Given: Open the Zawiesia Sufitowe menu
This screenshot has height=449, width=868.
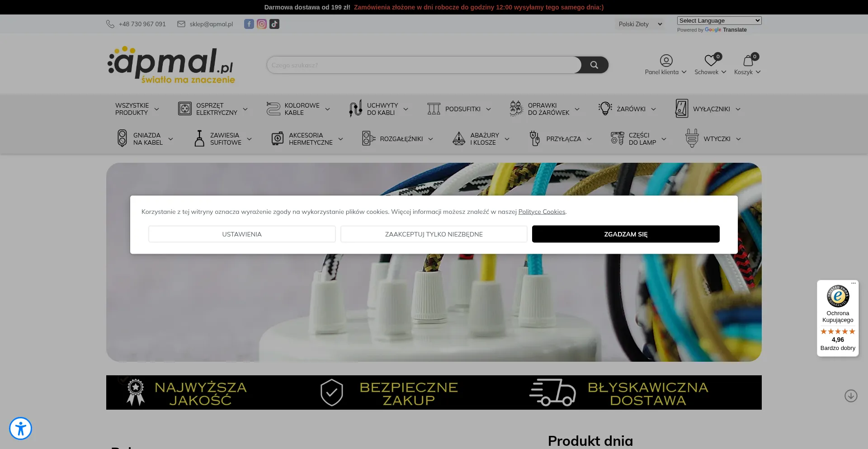Looking at the screenshot, I should (x=226, y=139).
